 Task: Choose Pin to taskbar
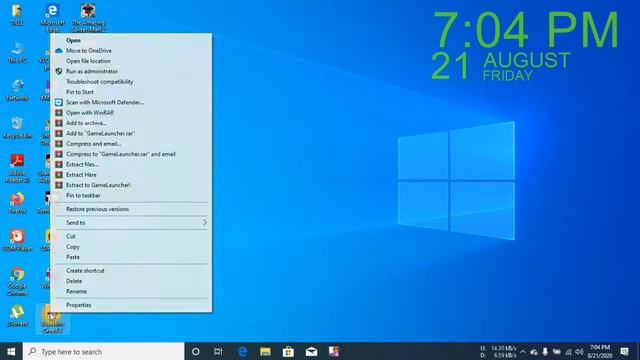131,195
